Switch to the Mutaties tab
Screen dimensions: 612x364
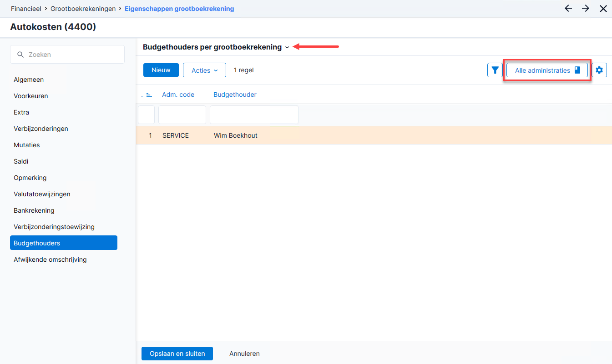tap(27, 145)
